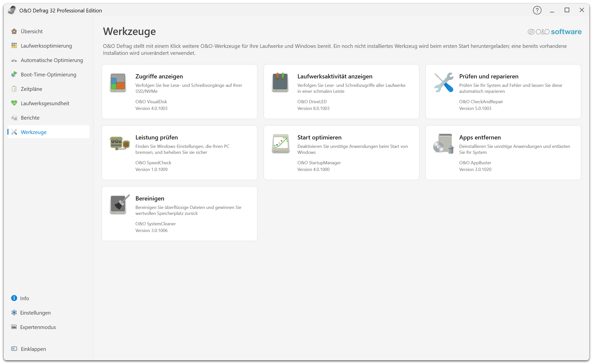Start the Leistung prüfen tool

(179, 153)
